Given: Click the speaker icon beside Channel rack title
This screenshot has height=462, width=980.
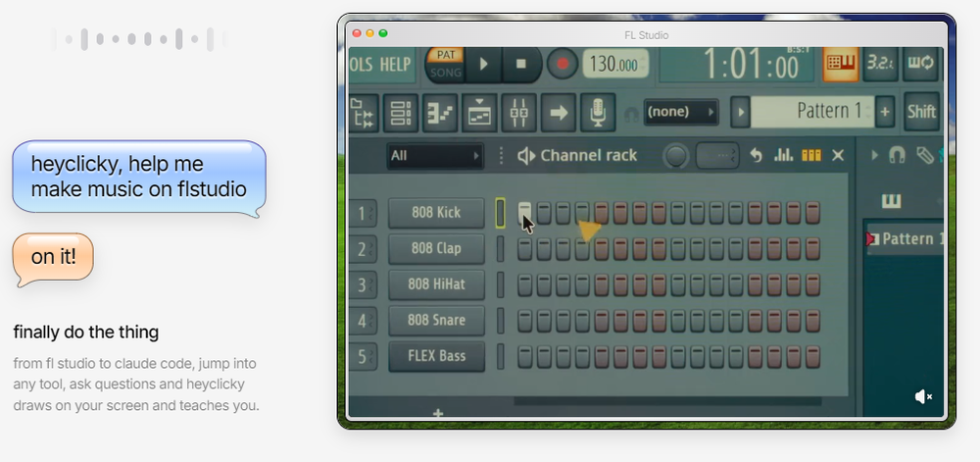Looking at the screenshot, I should pyautogui.click(x=526, y=156).
